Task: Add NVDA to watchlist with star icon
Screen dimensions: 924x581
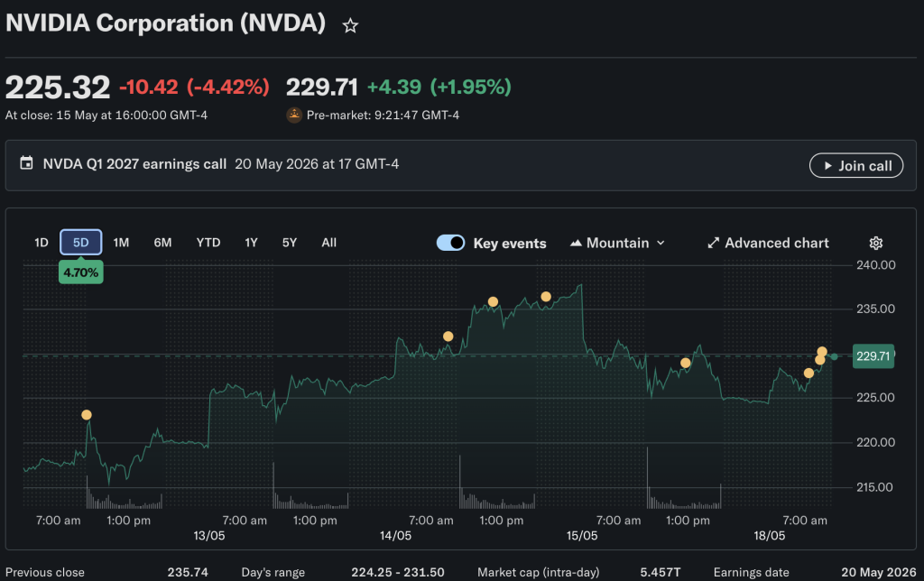Action: pyautogui.click(x=350, y=25)
